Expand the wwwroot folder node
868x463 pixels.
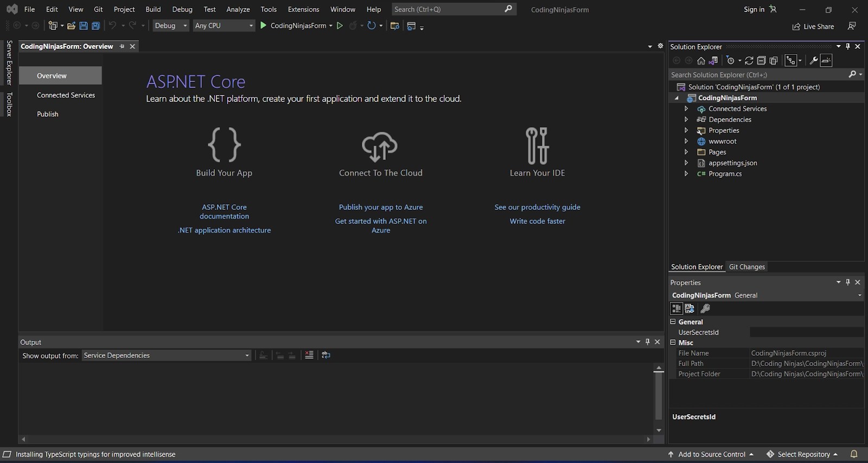[x=686, y=142]
